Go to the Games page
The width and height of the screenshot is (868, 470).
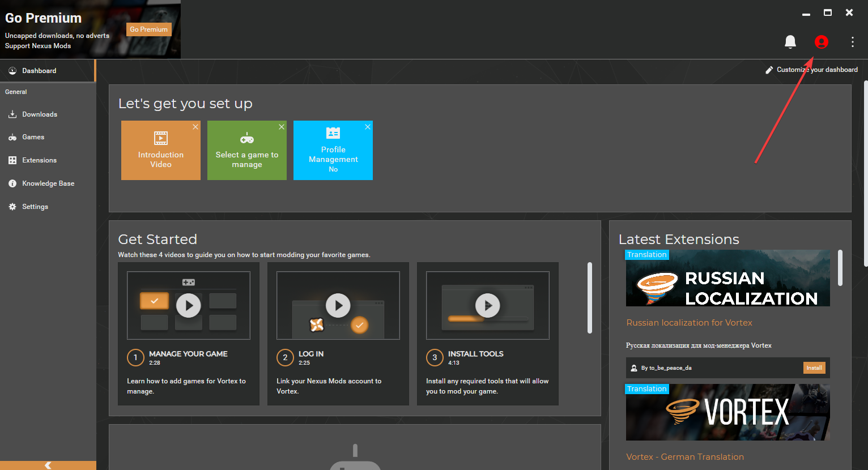(33, 137)
